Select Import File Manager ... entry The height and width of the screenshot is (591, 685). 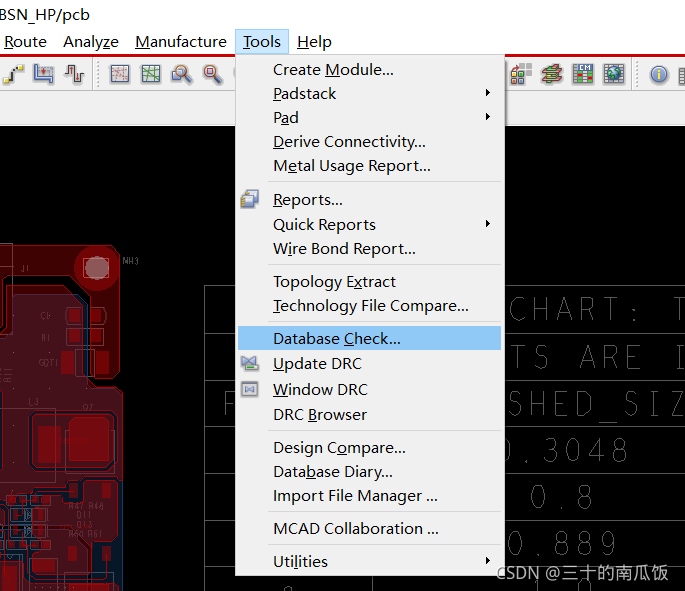pos(370,496)
